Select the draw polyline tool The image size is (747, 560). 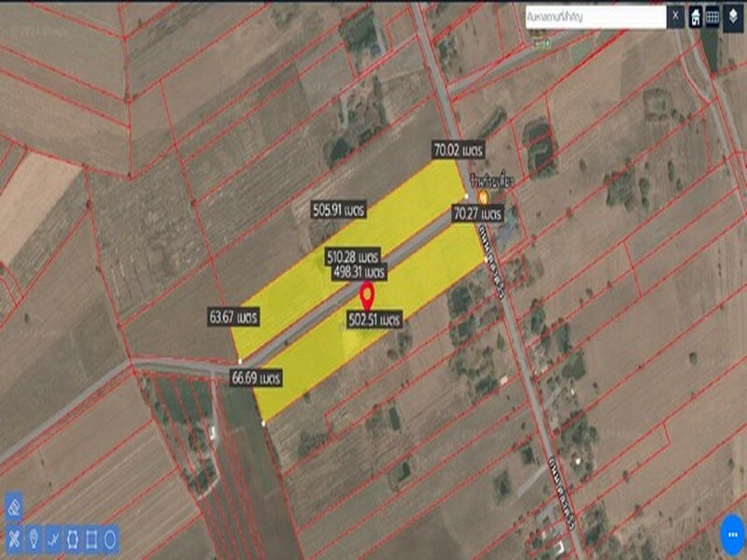tap(53, 539)
